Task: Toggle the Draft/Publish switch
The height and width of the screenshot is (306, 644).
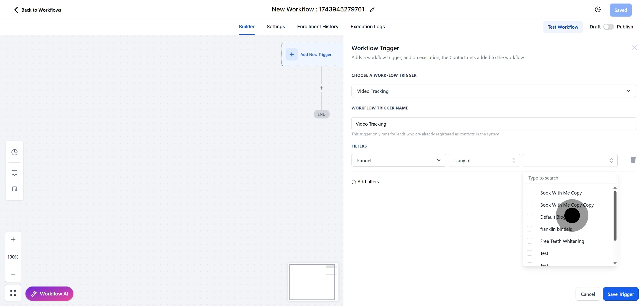Action: pos(608,27)
